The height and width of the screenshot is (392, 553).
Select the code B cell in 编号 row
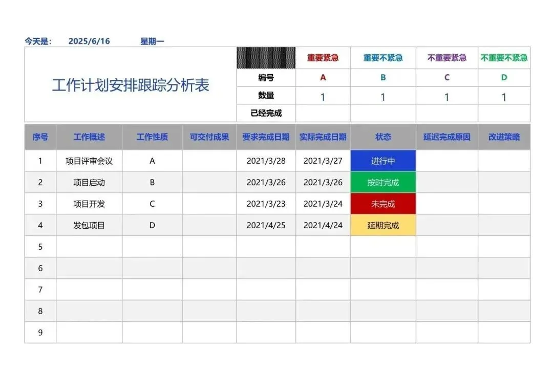383,78
